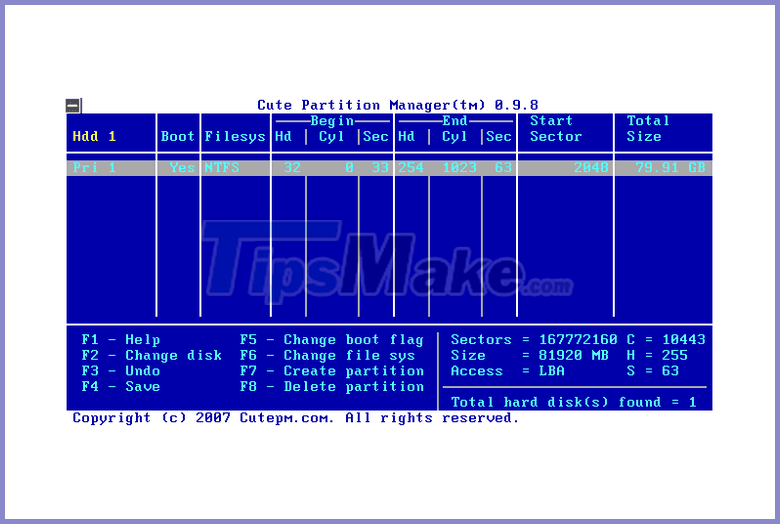780x524 pixels.
Task: Click F3 - Undo entry
Action: 121,371
